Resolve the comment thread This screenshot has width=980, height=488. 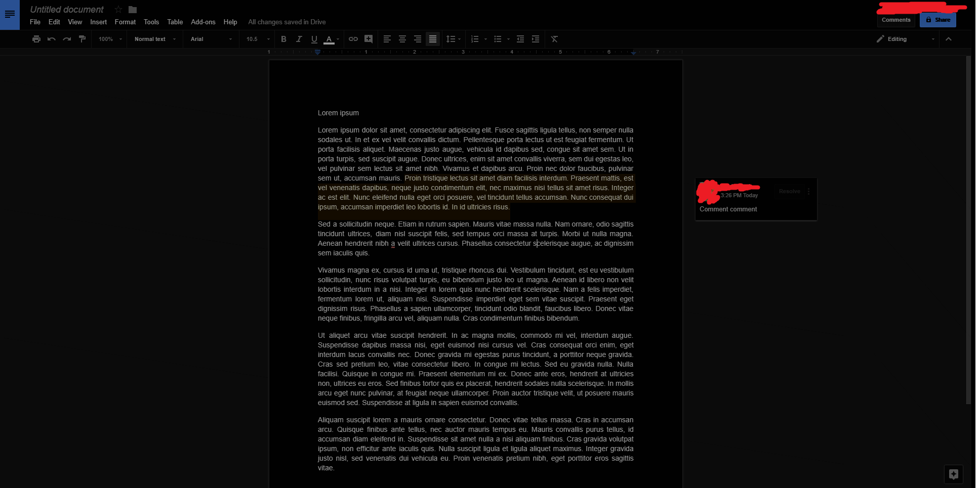point(789,191)
